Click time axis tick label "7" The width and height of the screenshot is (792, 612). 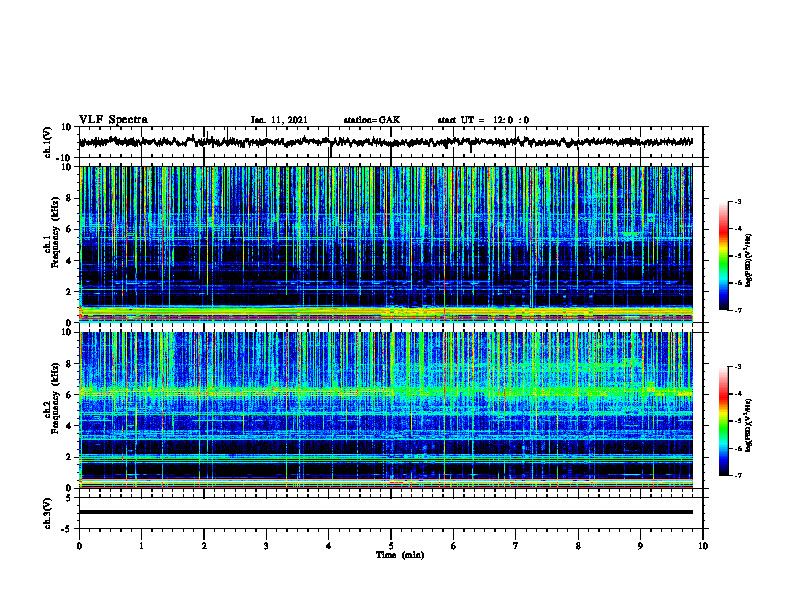[x=516, y=546]
